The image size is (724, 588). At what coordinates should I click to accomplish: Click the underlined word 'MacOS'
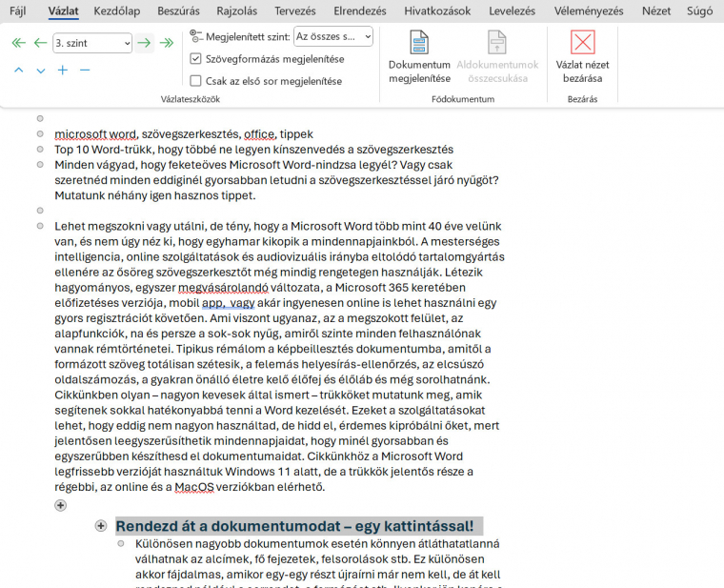pyautogui.click(x=194, y=487)
